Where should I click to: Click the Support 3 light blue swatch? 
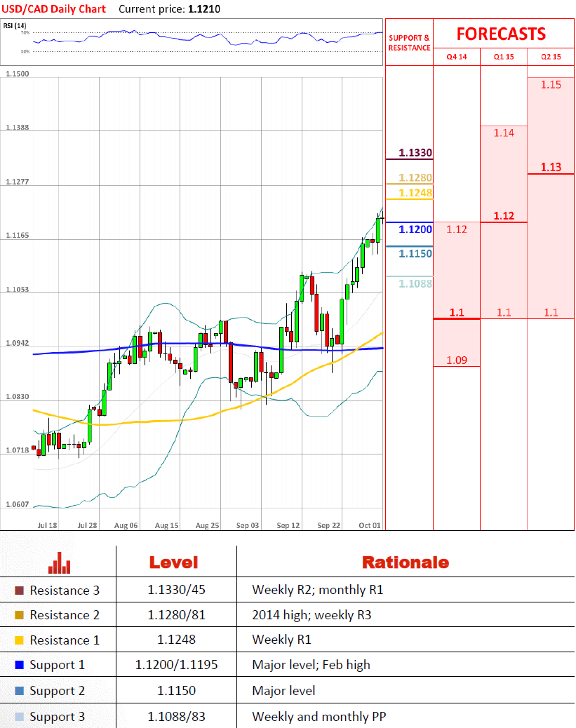pos(19,716)
